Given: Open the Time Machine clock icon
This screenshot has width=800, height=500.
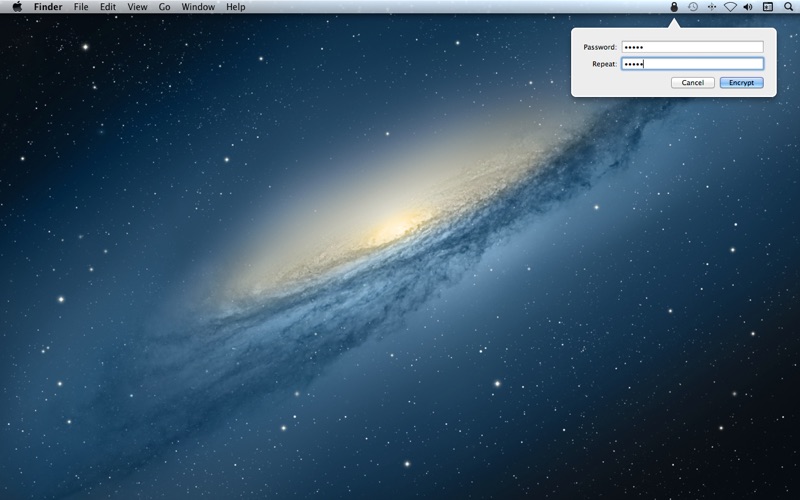Looking at the screenshot, I should [x=693, y=7].
